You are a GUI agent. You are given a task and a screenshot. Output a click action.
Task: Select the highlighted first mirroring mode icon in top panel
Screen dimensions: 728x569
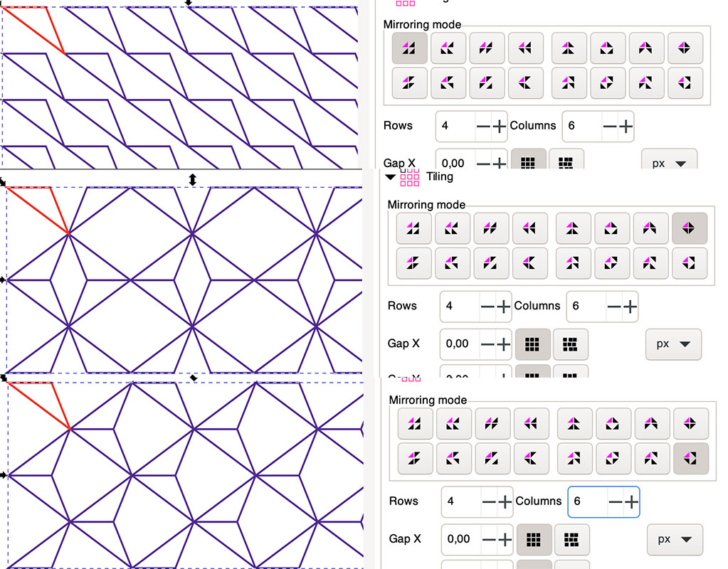click(409, 48)
